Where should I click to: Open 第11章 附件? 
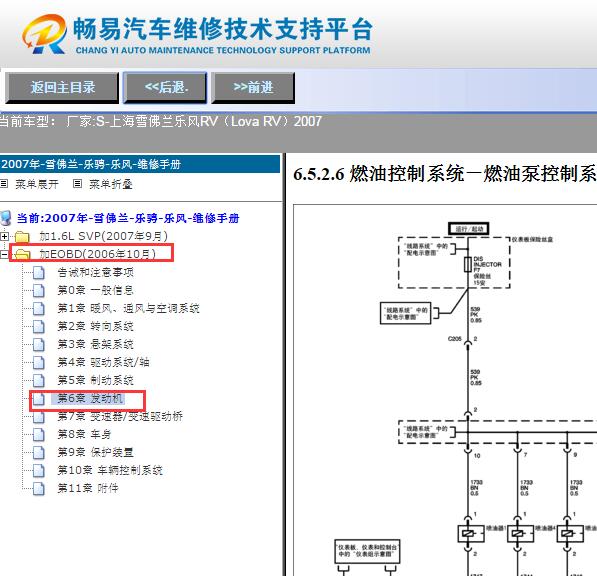coord(88,488)
